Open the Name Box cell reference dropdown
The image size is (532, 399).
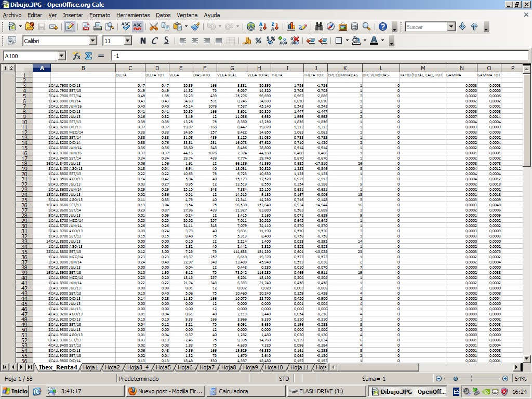(61, 56)
